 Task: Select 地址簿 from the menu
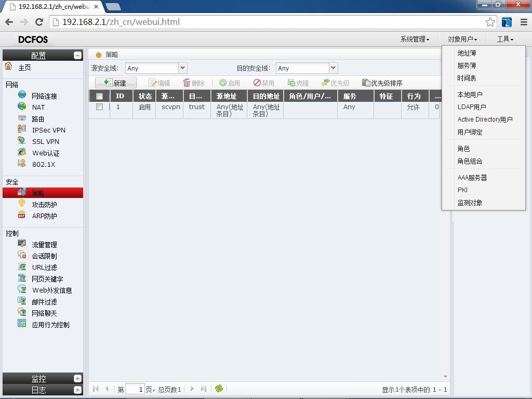pyautogui.click(x=467, y=54)
